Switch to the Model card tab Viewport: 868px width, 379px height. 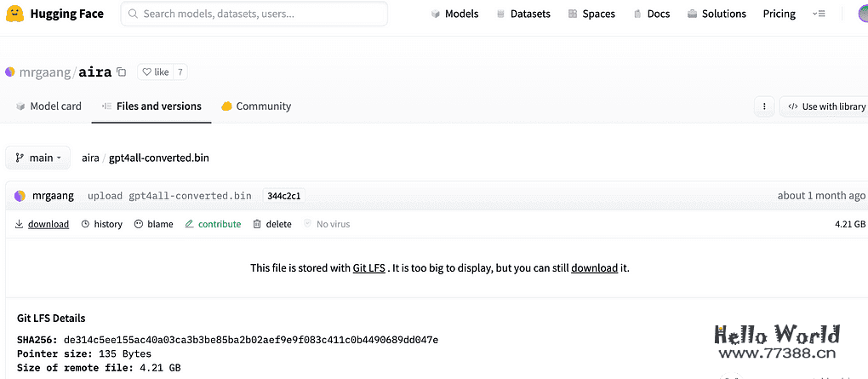point(49,106)
